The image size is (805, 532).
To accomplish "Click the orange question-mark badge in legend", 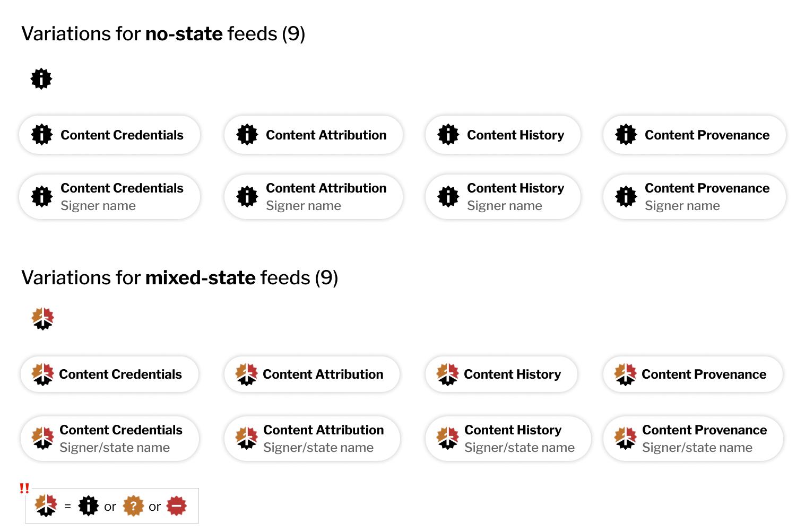I will click(134, 505).
